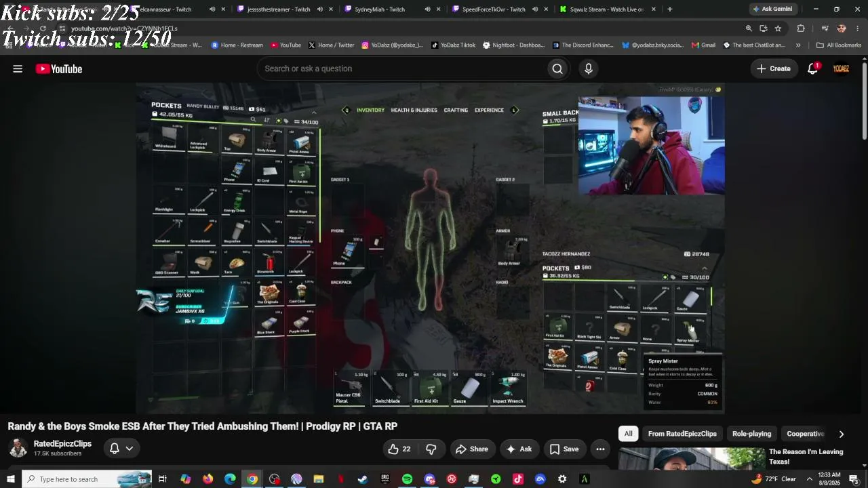Like this video with 22 likes
Image resolution: width=868 pixels, height=488 pixels.
pyautogui.click(x=399, y=449)
